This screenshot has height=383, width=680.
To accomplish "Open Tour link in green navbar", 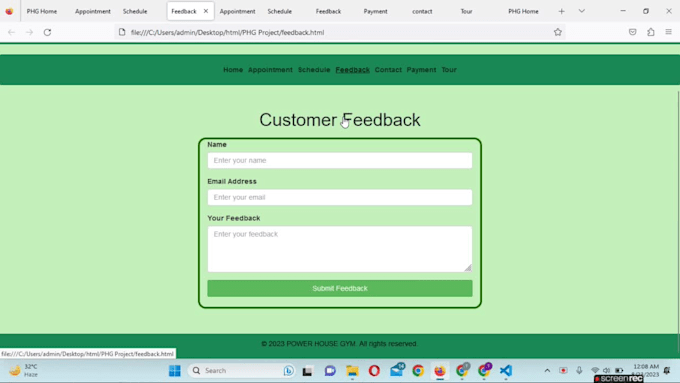I will (x=449, y=70).
